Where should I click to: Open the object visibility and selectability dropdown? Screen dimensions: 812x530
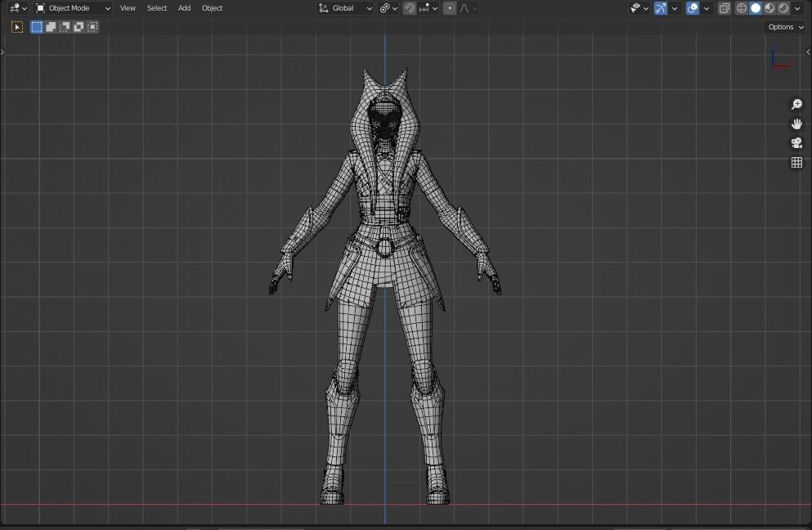click(639, 8)
